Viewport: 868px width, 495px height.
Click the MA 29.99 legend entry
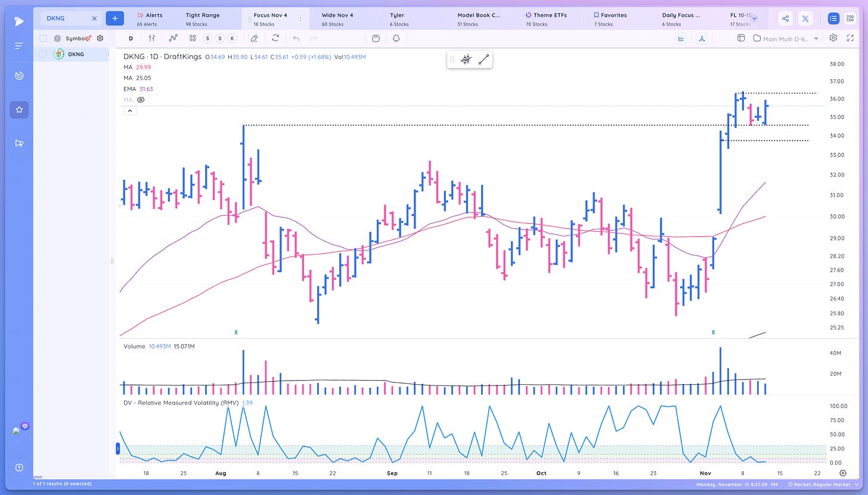pyautogui.click(x=137, y=67)
